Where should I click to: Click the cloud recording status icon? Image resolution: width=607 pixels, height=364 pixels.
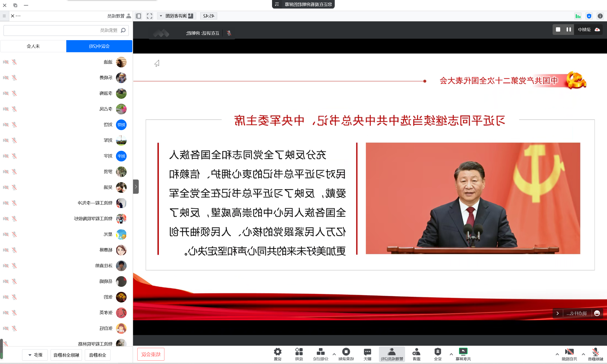pos(597,30)
